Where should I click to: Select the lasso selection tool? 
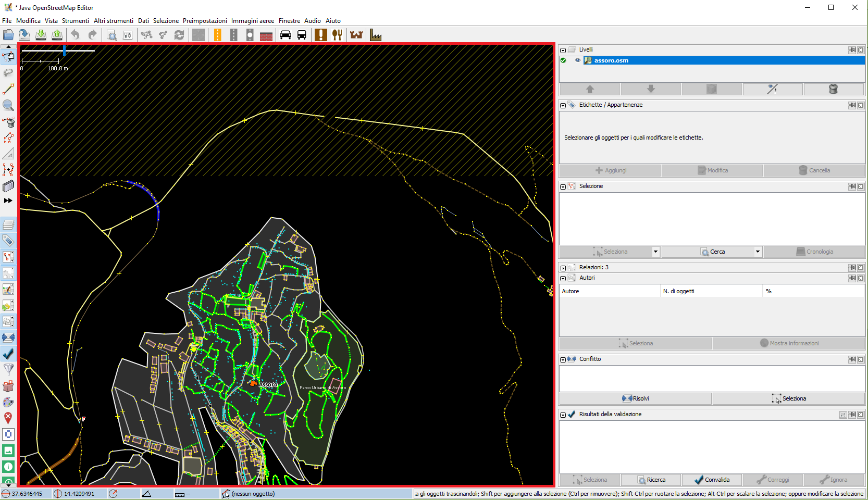click(x=8, y=73)
